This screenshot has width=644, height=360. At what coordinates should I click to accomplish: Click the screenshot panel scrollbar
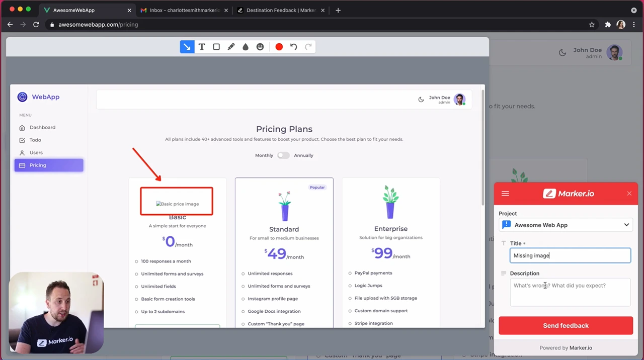(x=483, y=147)
